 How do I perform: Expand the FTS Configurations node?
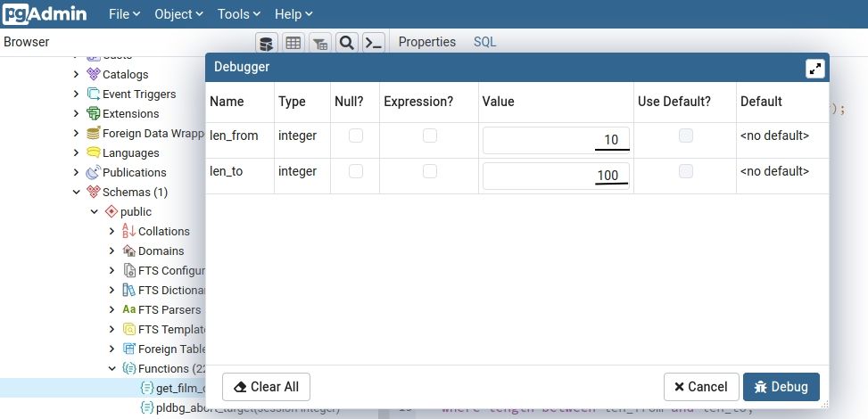pos(112,271)
